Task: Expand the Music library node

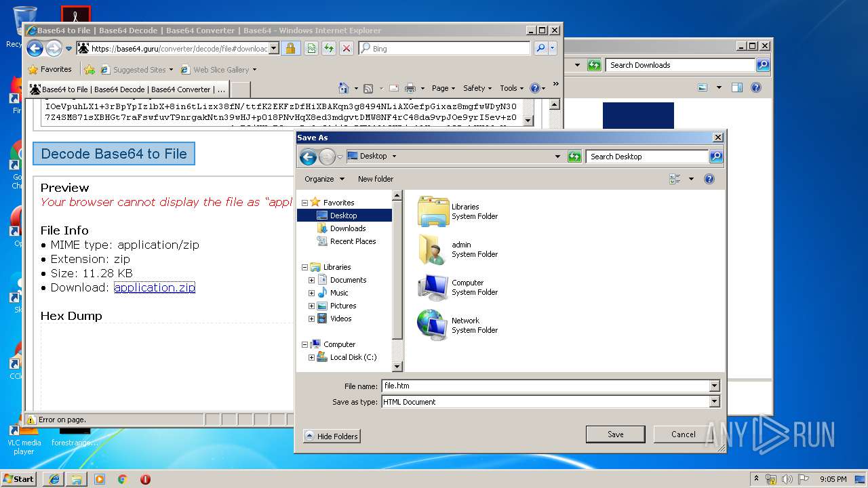Action: point(311,293)
